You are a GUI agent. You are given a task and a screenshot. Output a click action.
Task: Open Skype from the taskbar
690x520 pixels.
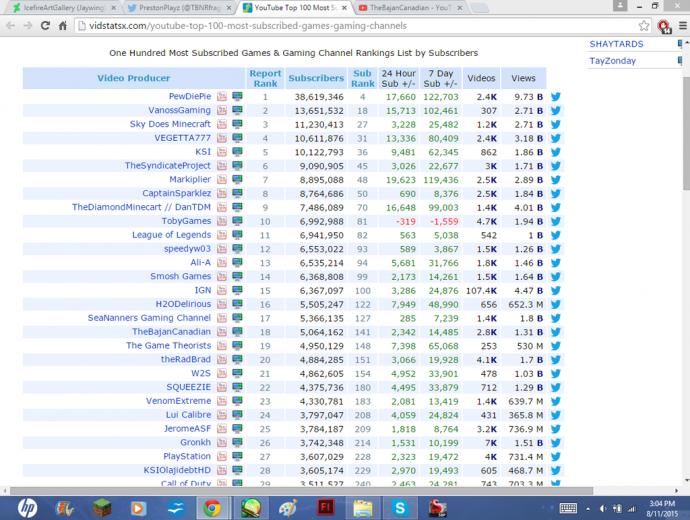click(400, 508)
